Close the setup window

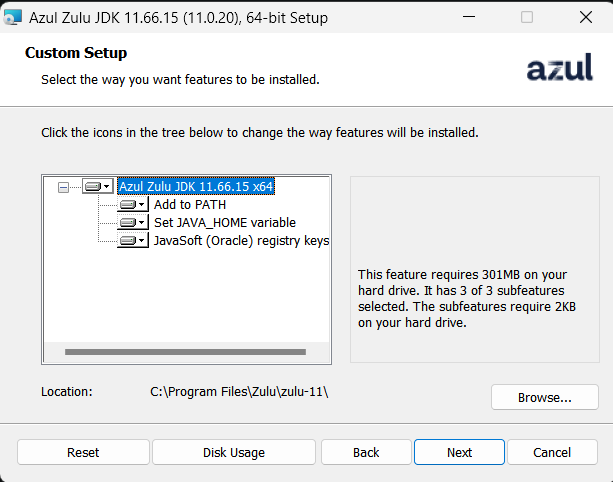(x=586, y=17)
